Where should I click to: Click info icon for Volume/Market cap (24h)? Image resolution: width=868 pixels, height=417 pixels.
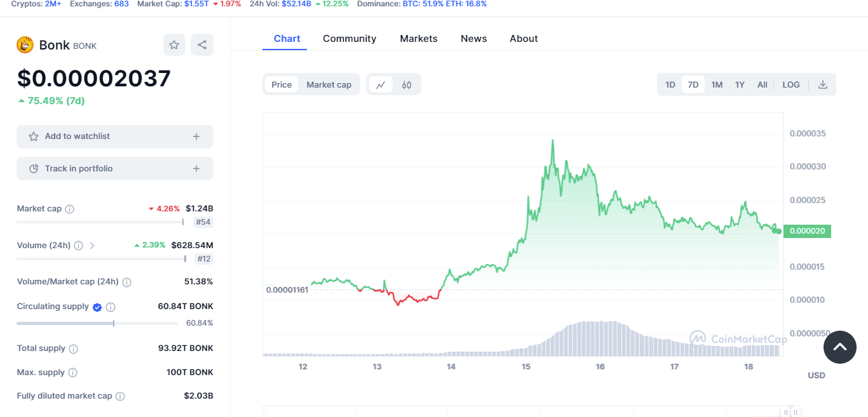pos(126,282)
